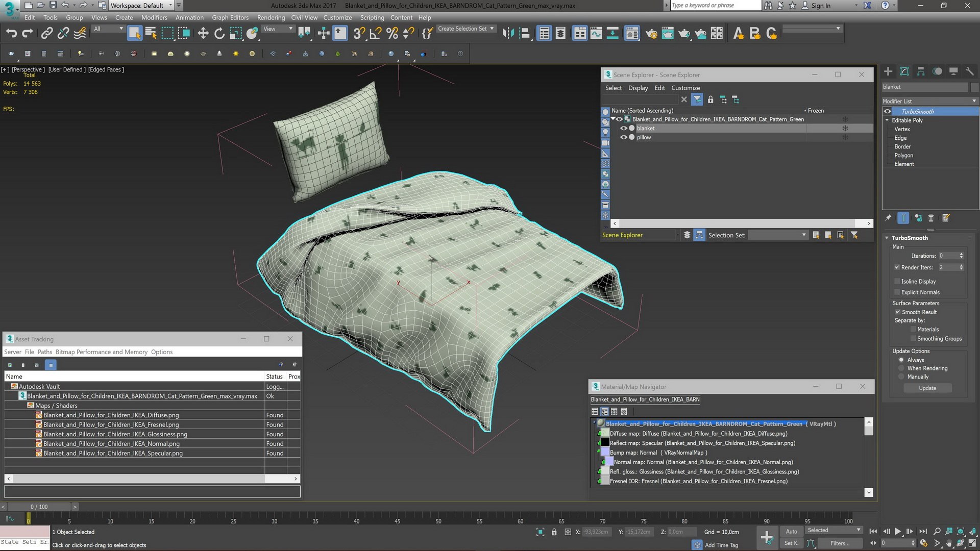Toggle the Angle Snap tool
Screen dimensions: 980x551
point(376,34)
